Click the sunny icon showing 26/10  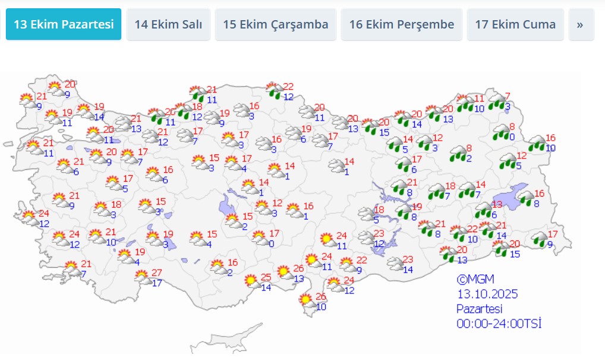[307, 300]
